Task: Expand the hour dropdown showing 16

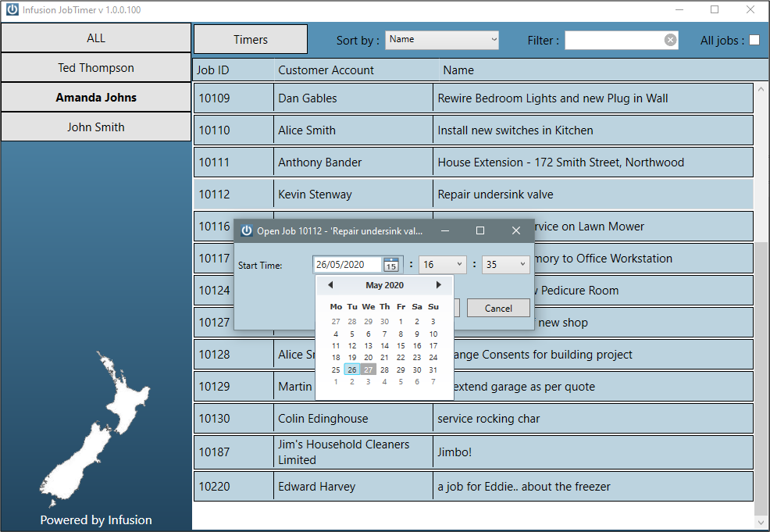Action: [443, 265]
